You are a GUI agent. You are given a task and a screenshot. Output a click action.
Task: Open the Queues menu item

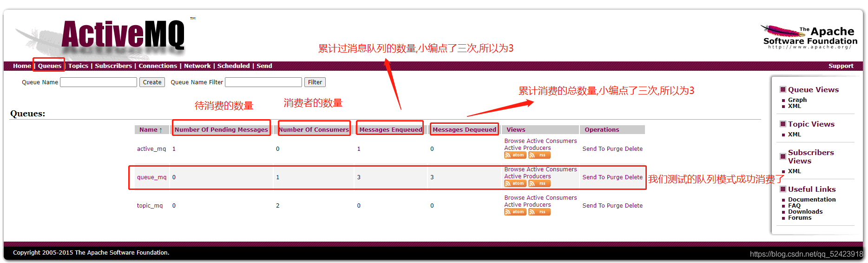point(50,66)
